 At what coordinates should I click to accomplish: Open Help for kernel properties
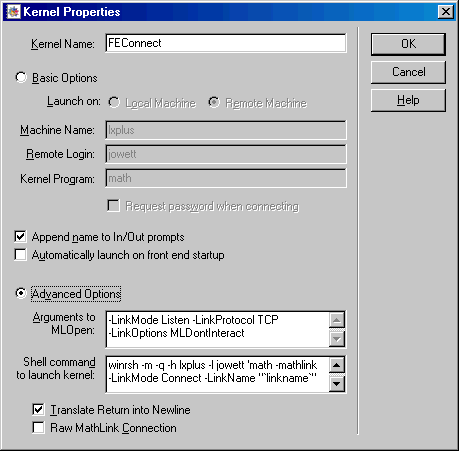point(408,100)
